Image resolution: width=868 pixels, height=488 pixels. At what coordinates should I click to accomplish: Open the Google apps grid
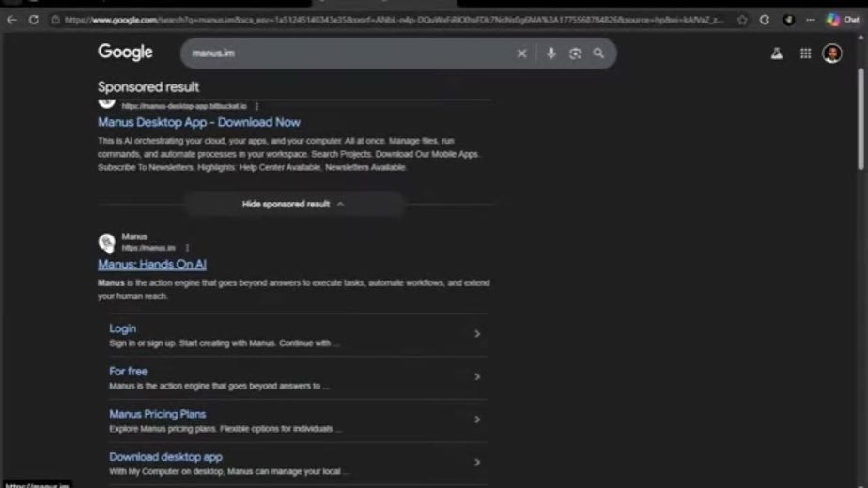coord(805,53)
